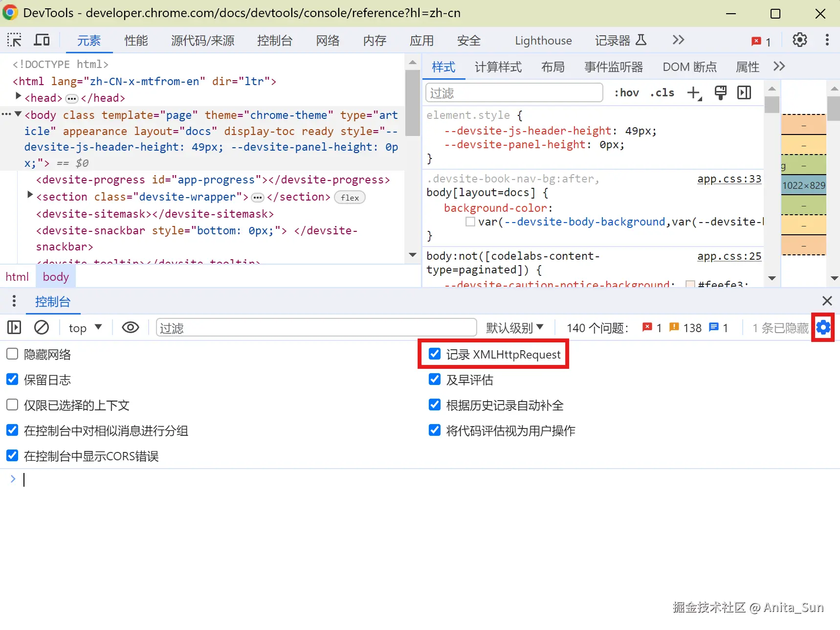840x630 pixels.
Task: Uncheck the eager evaluation checkbox
Action: [435, 380]
